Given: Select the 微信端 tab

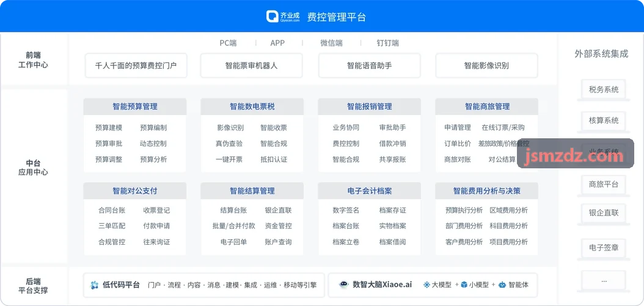Looking at the screenshot, I should (x=331, y=43).
